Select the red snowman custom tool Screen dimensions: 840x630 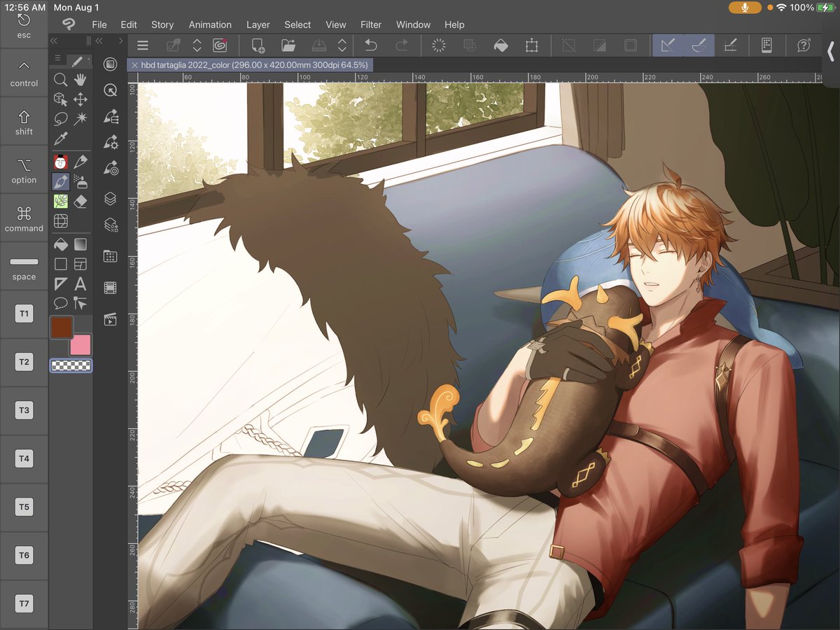point(61,162)
